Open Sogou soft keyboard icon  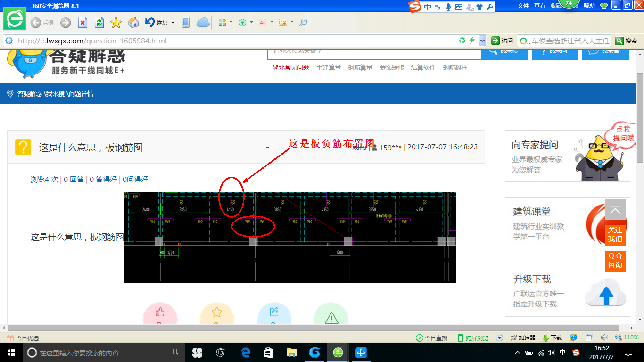click(458, 7)
